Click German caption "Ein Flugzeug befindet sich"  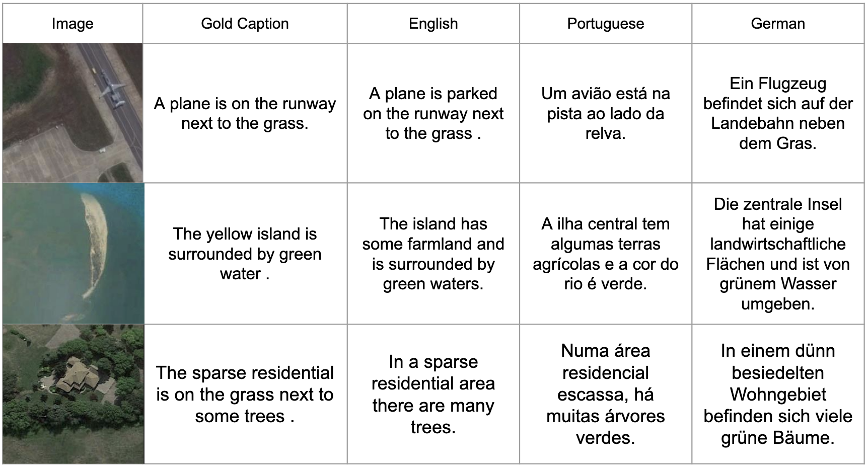[777, 113]
